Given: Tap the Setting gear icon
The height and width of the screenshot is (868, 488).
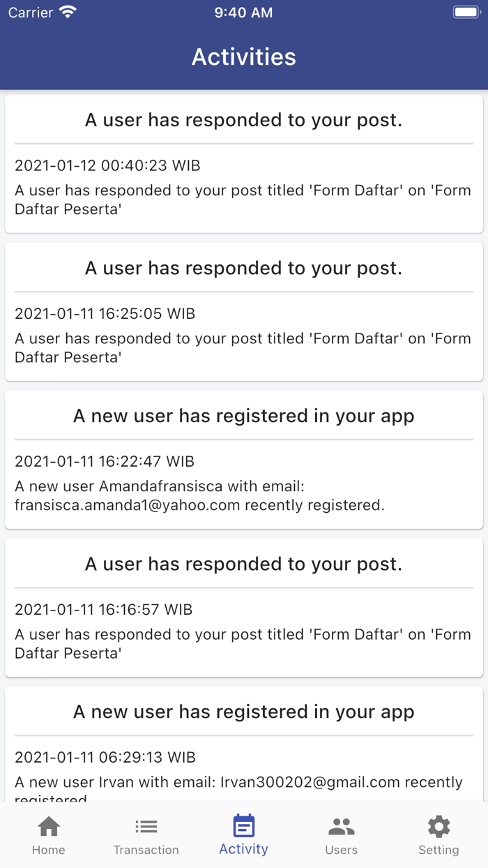Looking at the screenshot, I should tap(439, 827).
